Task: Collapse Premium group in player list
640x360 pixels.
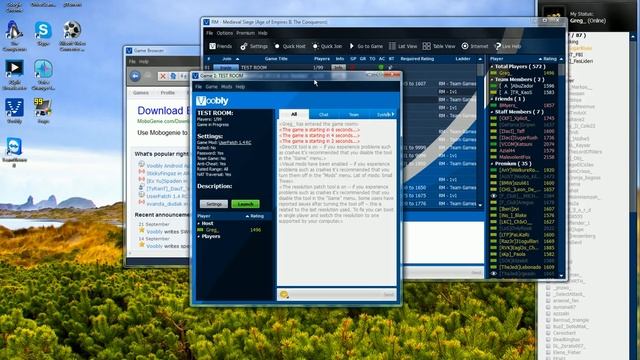Action: point(492,164)
